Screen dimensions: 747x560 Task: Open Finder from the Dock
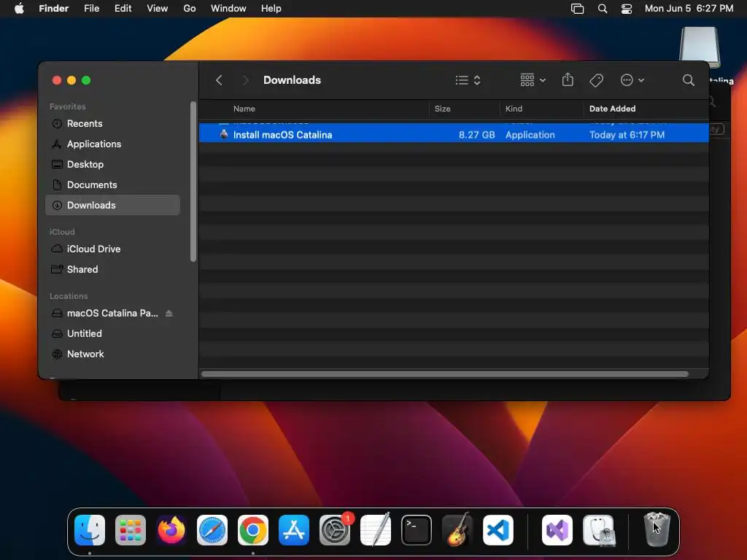[x=90, y=530]
